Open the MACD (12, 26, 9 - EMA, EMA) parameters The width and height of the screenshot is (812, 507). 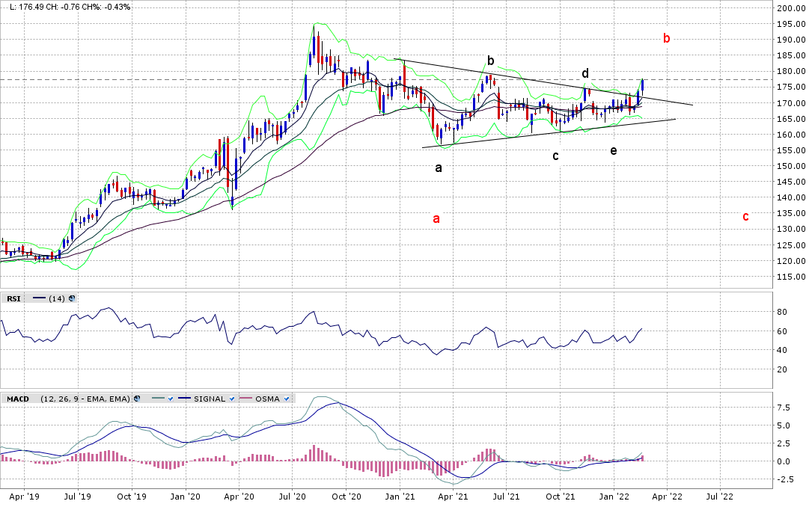(84, 399)
